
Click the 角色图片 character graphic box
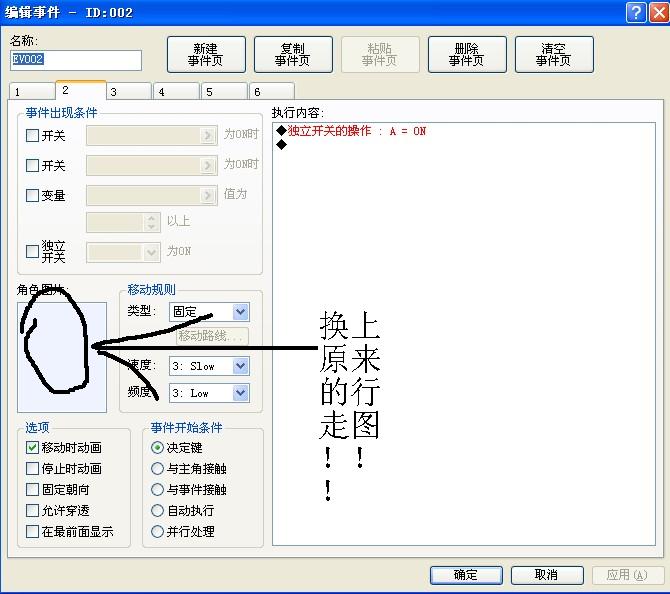[62, 357]
